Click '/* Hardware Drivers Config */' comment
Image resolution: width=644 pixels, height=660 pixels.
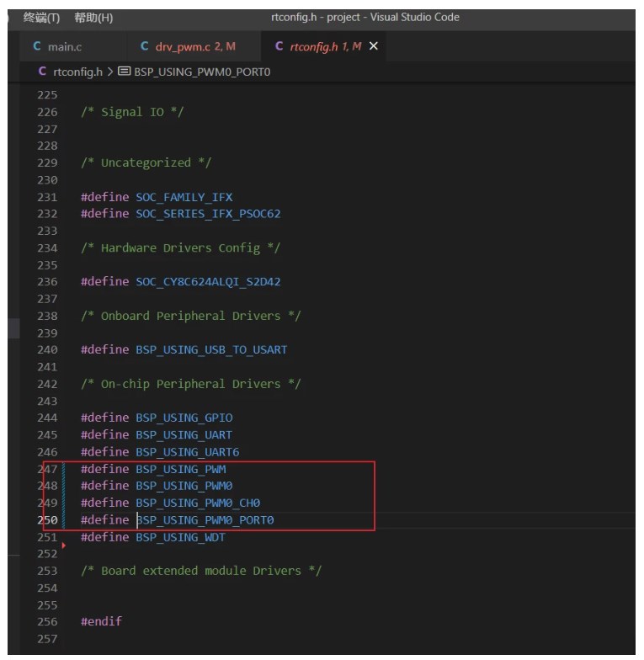click(180, 247)
